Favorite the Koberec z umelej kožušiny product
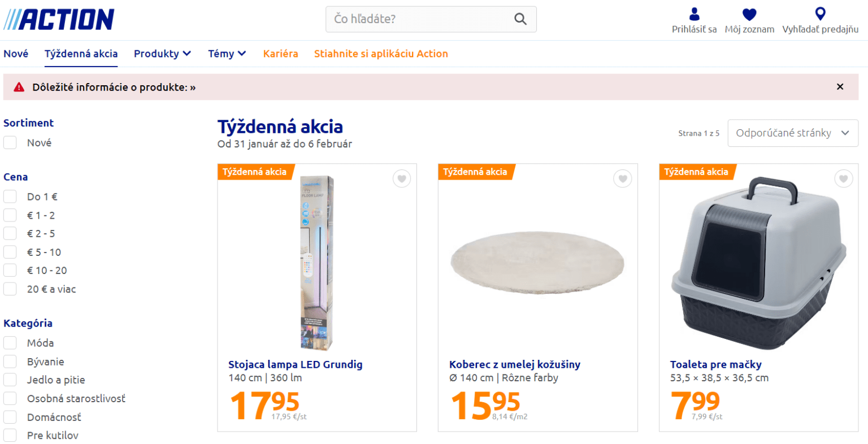Screen dimensions: 868x444 point(622,179)
